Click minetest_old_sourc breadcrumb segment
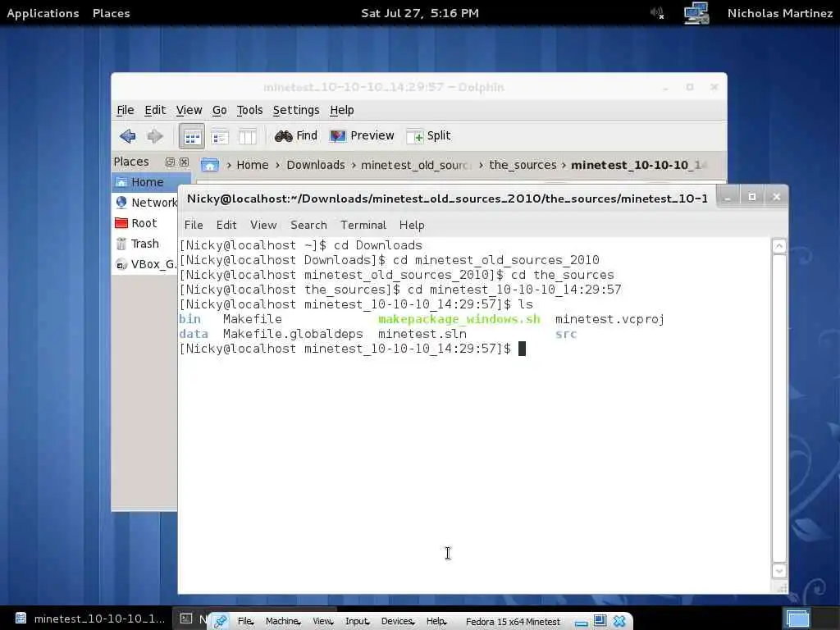 416,165
